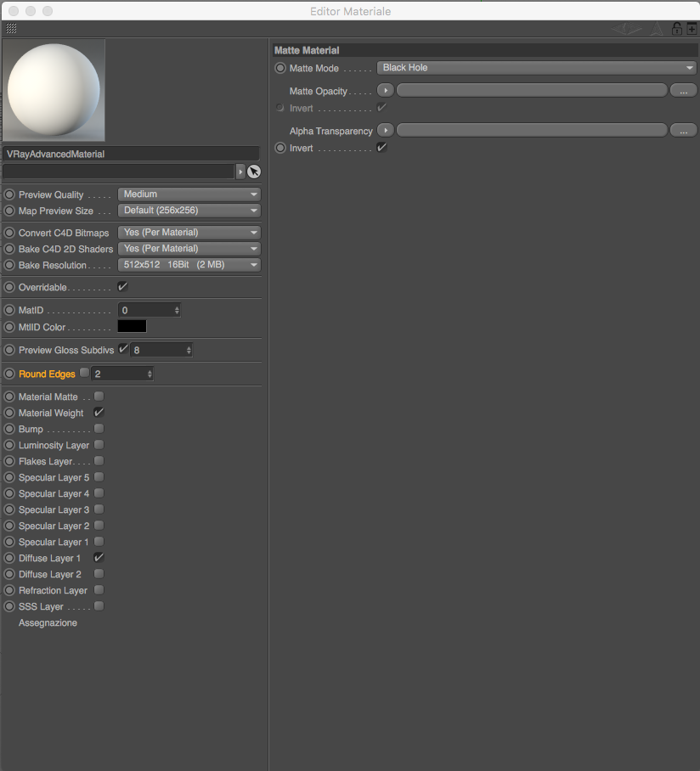Open the Matte Mode Black Hole dropdown
Viewport: 700px width, 771px height.
[x=536, y=68]
